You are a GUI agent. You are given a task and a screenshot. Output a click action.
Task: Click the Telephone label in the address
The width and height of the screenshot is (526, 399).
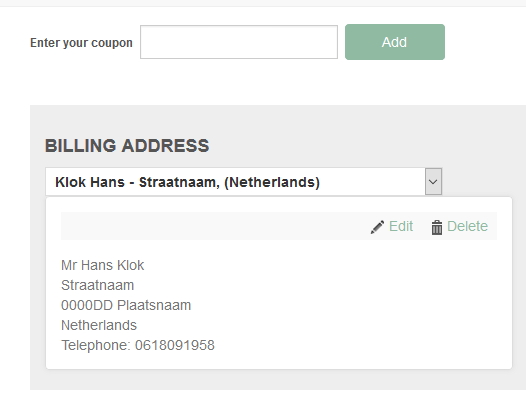[x=96, y=345]
